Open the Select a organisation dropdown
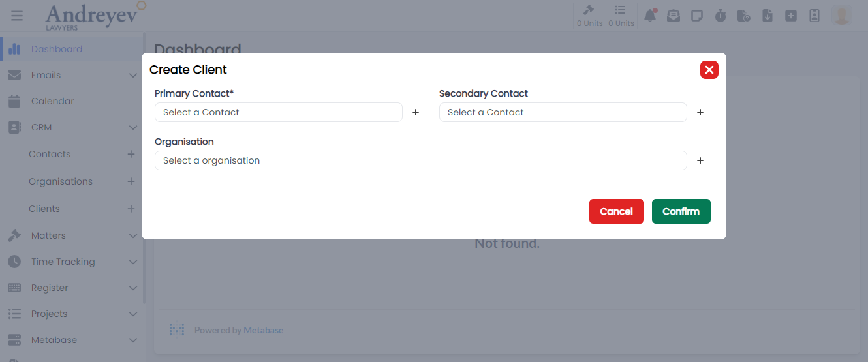The width and height of the screenshot is (868, 362). (x=420, y=160)
